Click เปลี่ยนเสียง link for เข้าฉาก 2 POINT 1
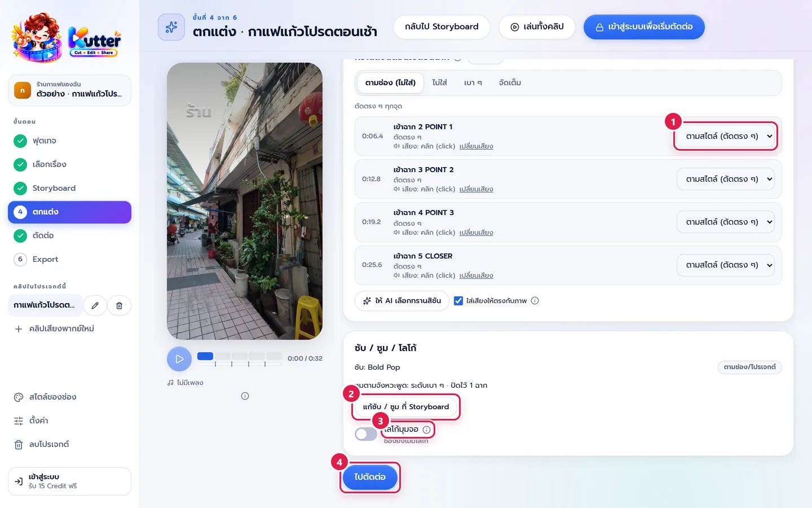Image resolution: width=812 pixels, height=508 pixels. [x=476, y=146]
